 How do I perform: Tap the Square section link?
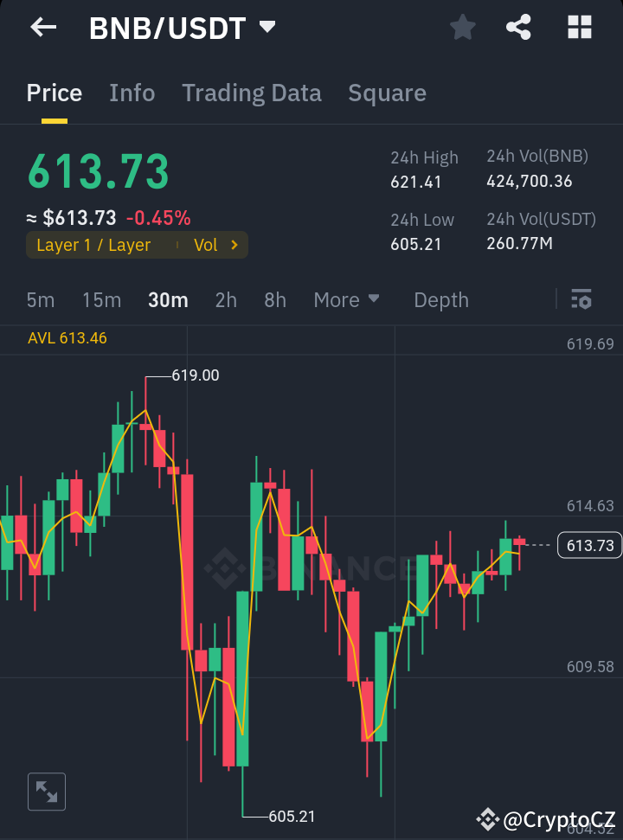pos(387,93)
